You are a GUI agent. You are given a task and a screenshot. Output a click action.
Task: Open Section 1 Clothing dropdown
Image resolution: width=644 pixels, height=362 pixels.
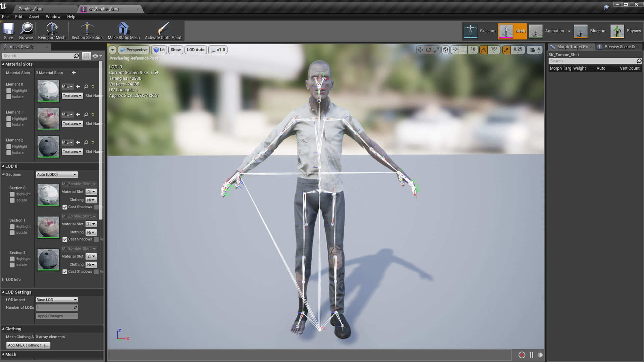[91, 232]
